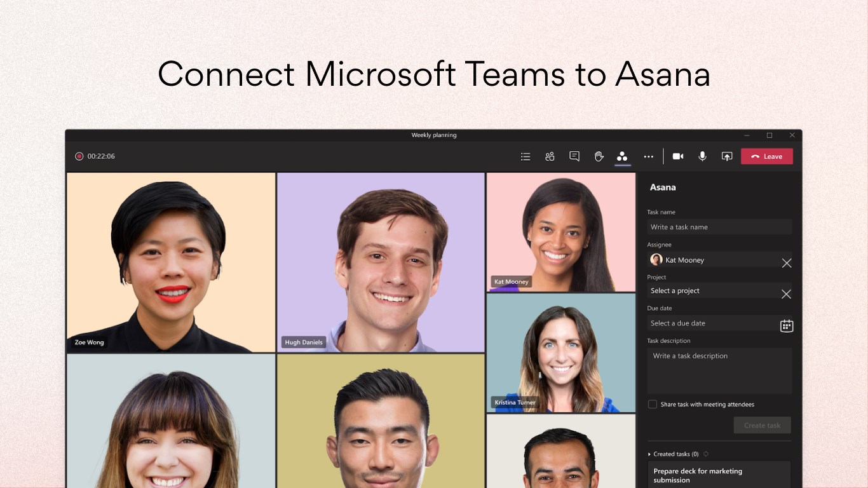Open the meeting chat icon

pyautogui.click(x=574, y=156)
